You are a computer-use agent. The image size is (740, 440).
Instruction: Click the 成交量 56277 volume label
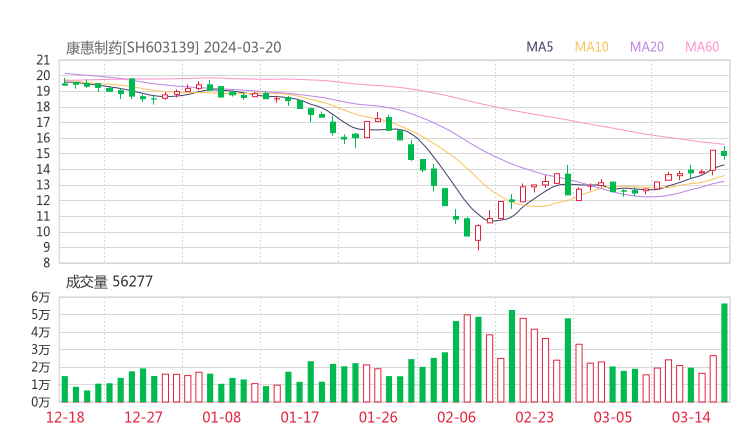point(109,282)
